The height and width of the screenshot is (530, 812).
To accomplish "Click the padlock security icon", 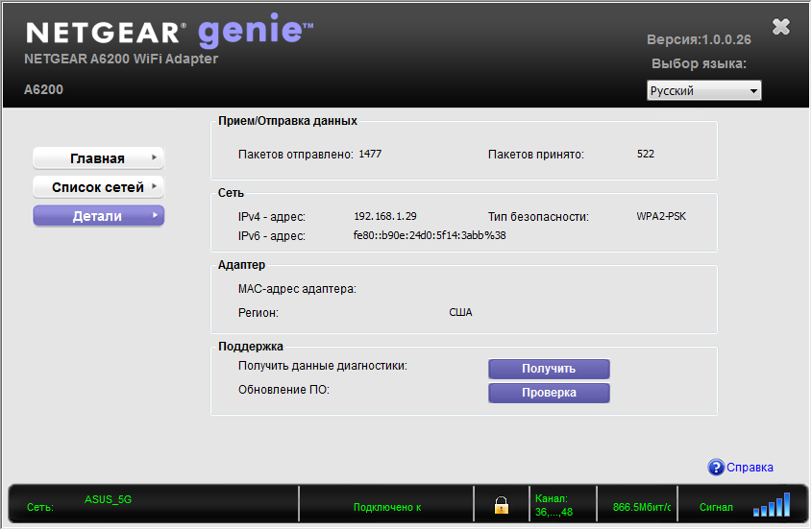I will (502, 505).
